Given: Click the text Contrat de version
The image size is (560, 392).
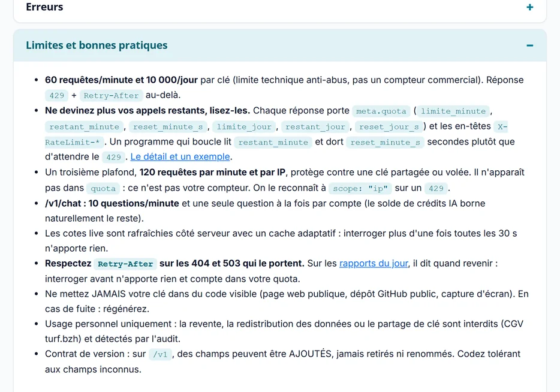Looking at the screenshot, I should (85, 354).
